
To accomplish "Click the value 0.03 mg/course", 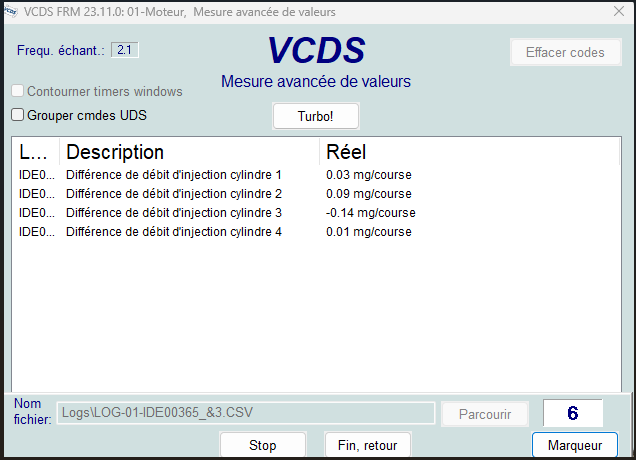I will click(x=369, y=175).
